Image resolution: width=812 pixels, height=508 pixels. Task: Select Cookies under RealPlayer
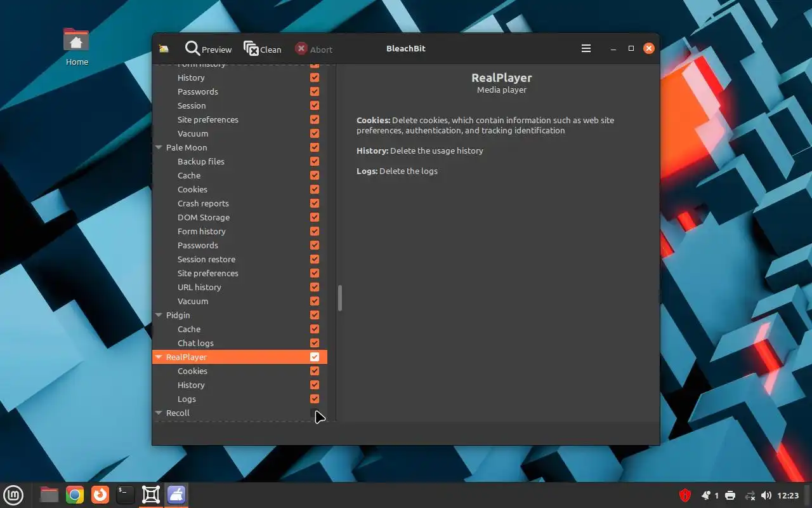(x=192, y=371)
